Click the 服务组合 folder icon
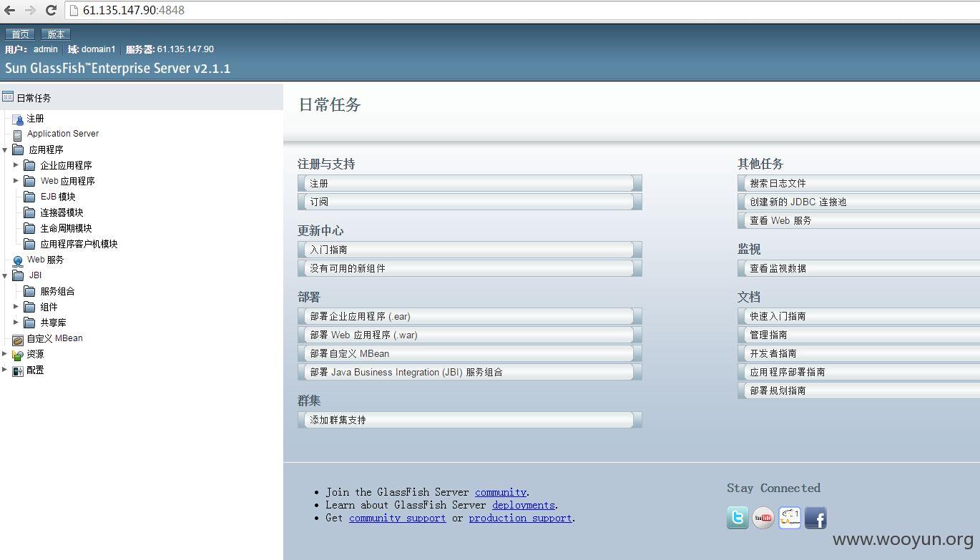 pos(29,291)
